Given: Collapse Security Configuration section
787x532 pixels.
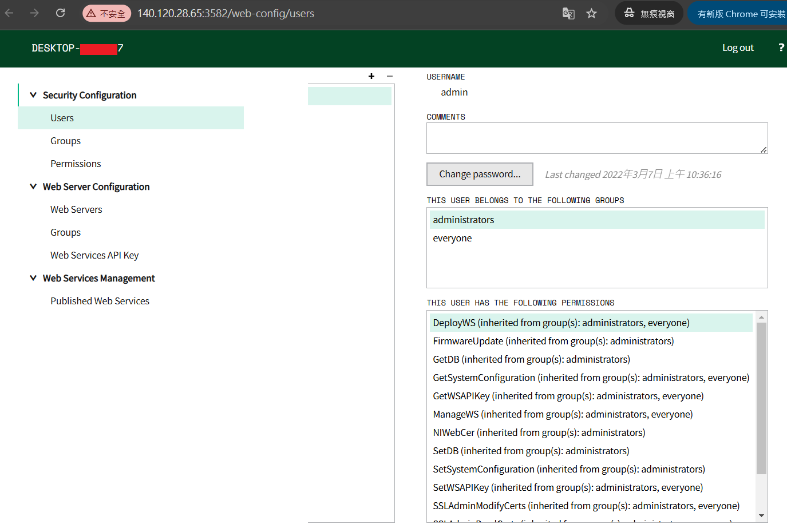Looking at the screenshot, I should tap(33, 95).
